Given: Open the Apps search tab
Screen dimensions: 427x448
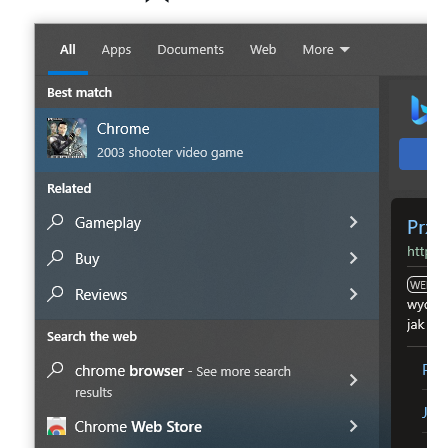Looking at the screenshot, I should point(116,50).
